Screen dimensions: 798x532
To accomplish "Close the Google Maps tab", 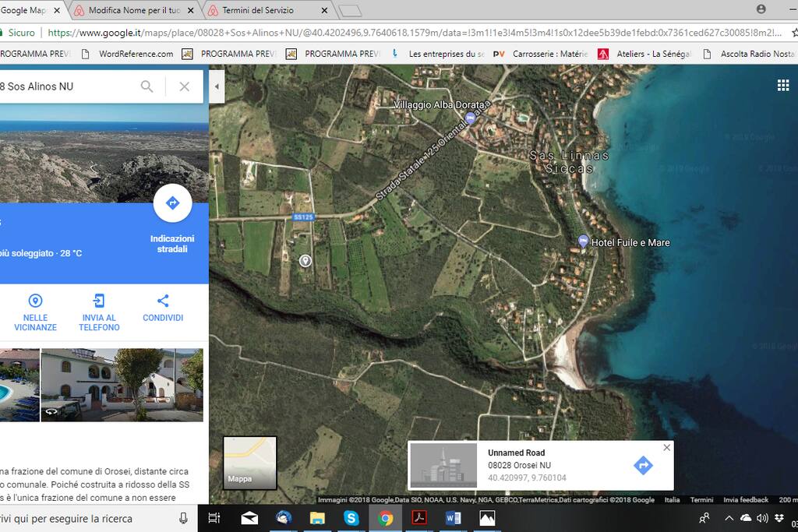I will [x=56, y=10].
